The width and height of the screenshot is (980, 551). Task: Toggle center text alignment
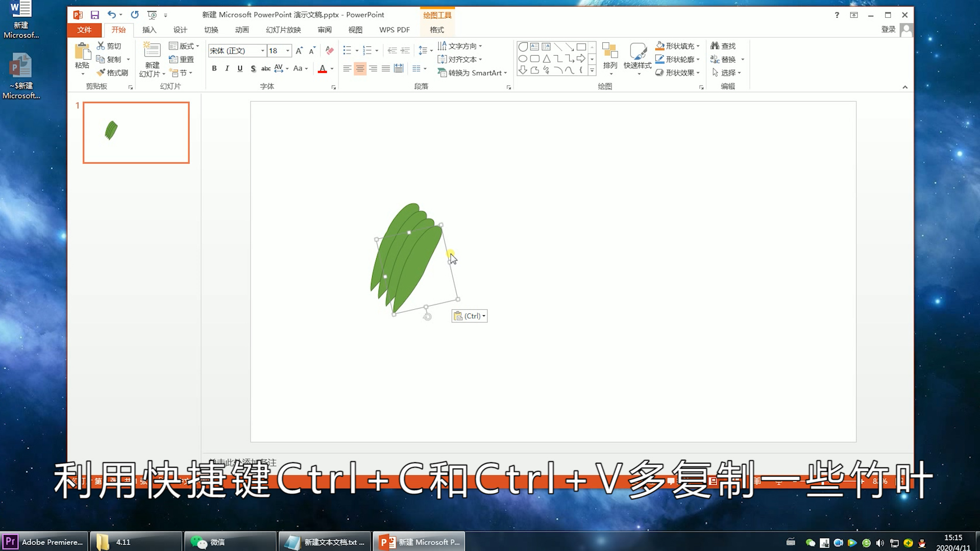click(360, 68)
